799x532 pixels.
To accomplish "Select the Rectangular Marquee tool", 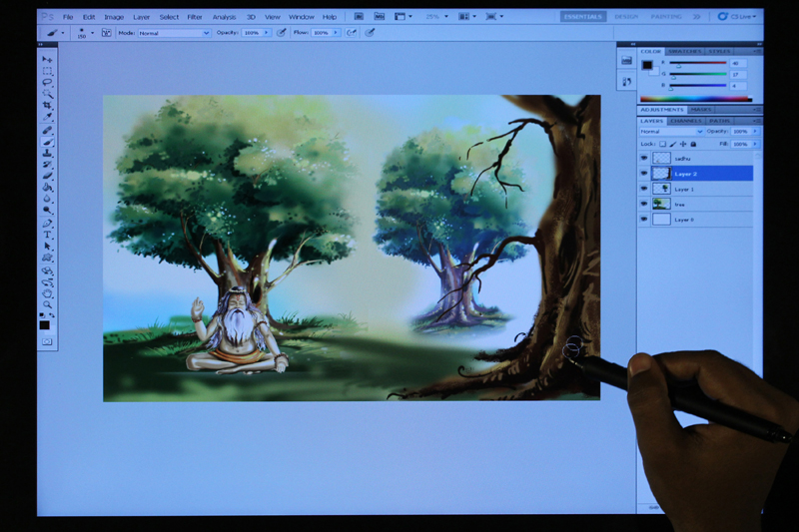I will tap(46, 72).
